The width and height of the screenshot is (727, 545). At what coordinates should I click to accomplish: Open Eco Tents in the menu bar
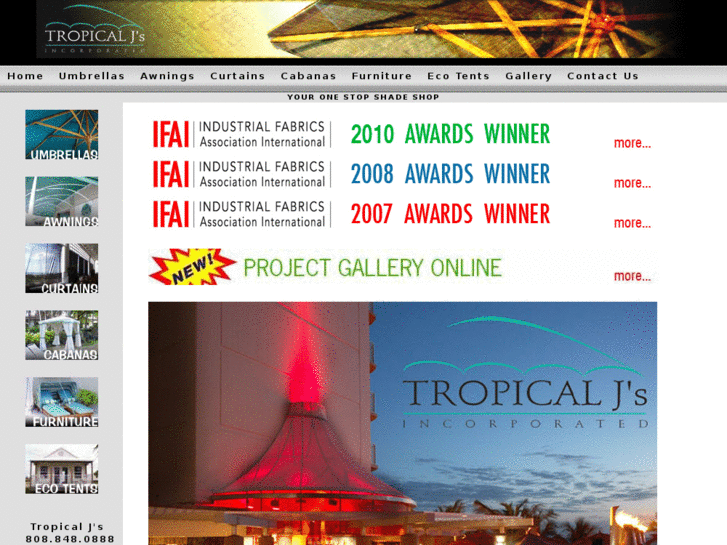[x=459, y=76]
